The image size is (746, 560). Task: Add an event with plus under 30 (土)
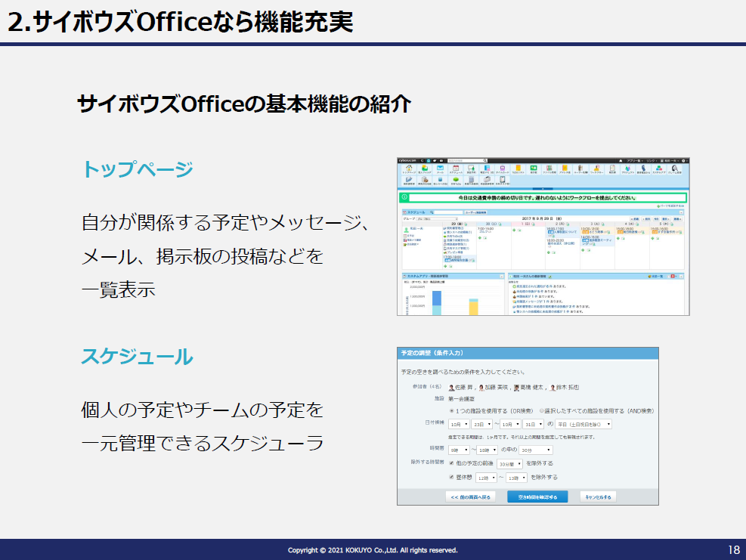(479, 237)
